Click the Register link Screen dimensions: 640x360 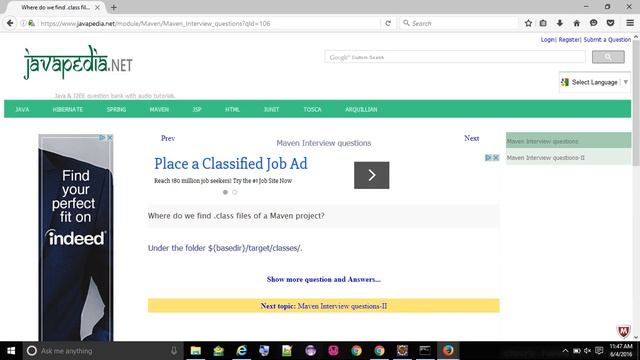click(x=569, y=40)
